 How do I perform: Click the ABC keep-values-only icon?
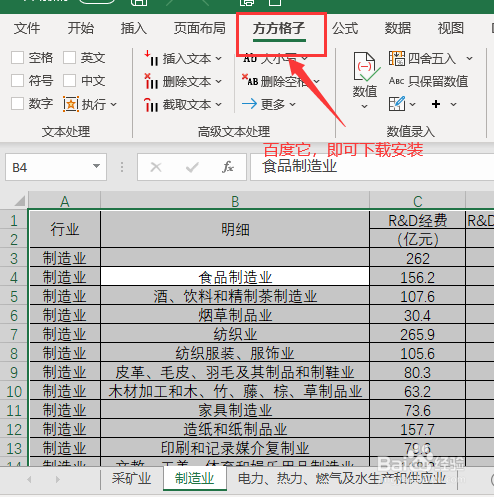396,81
